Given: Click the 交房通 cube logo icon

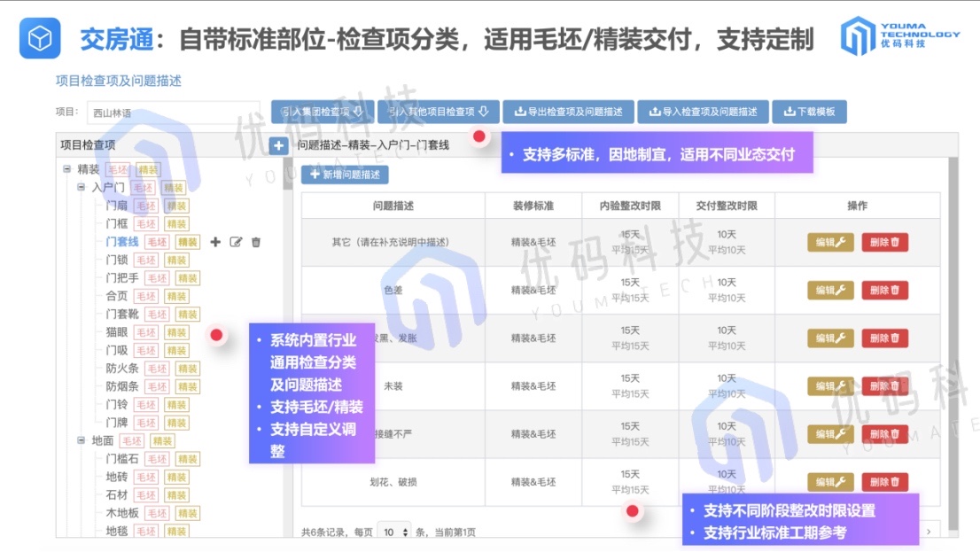Looking at the screenshot, I should pyautogui.click(x=39, y=38).
